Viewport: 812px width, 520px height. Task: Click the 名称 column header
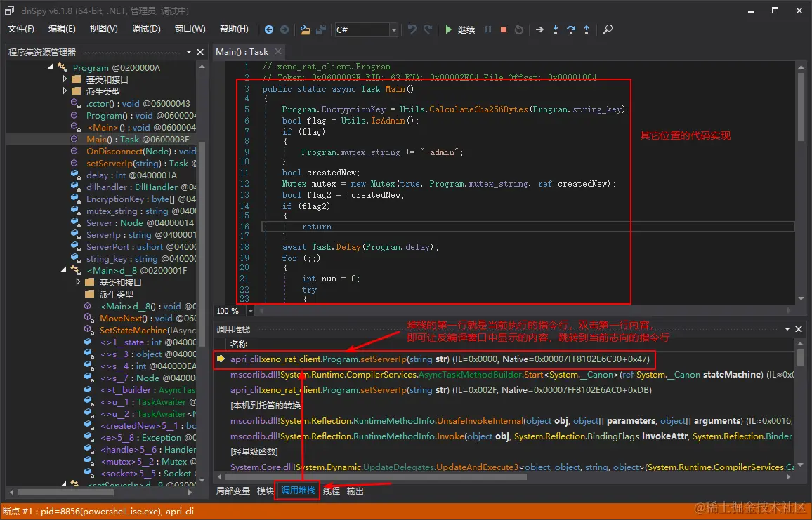point(239,344)
